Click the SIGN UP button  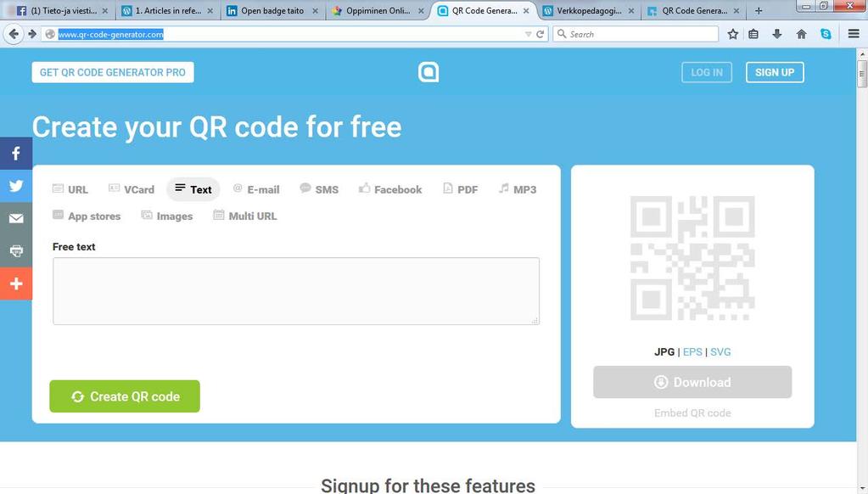point(775,72)
